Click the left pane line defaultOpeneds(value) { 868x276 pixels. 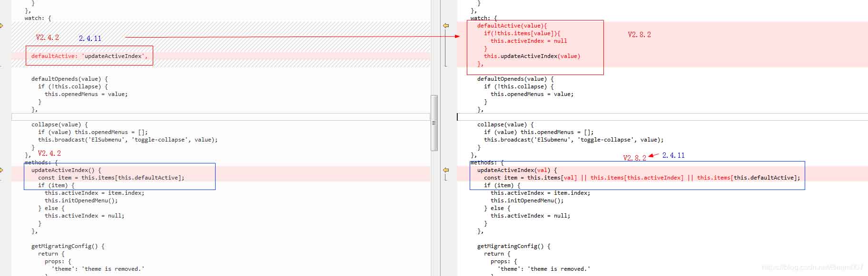[x=69, y=79]
